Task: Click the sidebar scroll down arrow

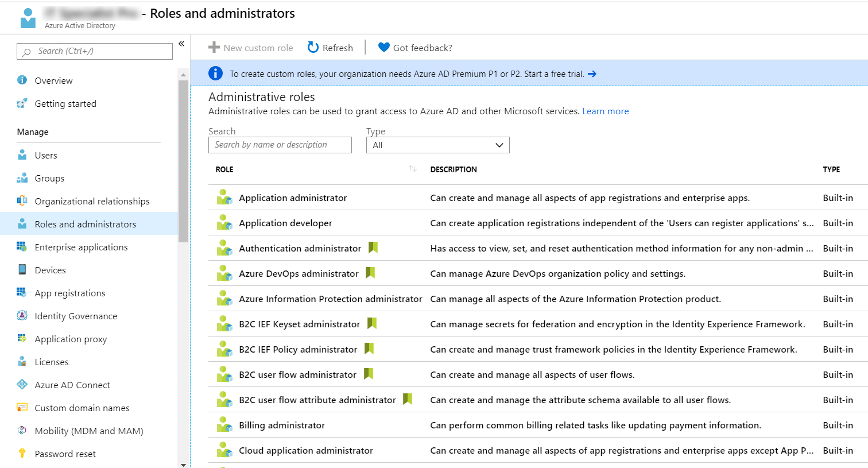Action: (183, 465)
